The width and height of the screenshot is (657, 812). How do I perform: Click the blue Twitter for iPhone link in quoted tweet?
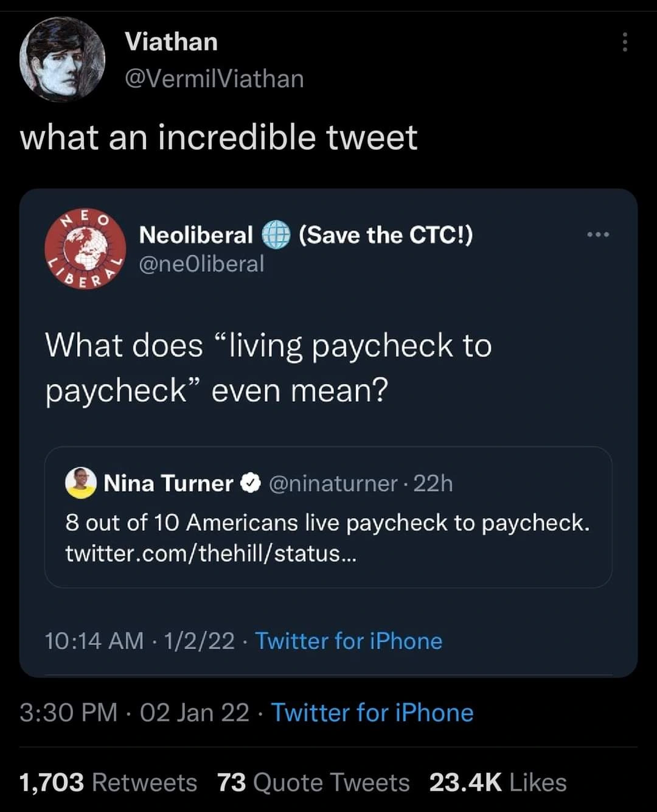tap(349, 641)
